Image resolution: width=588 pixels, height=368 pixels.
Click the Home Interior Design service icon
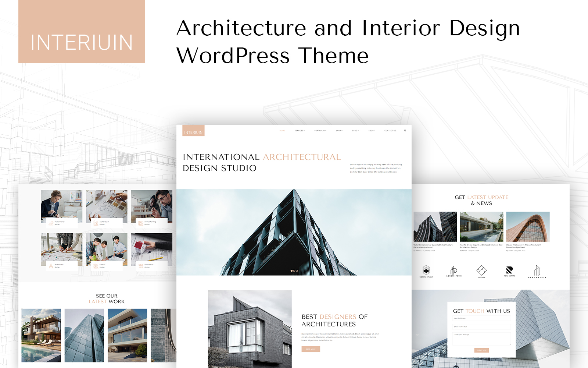coord(51,223)
